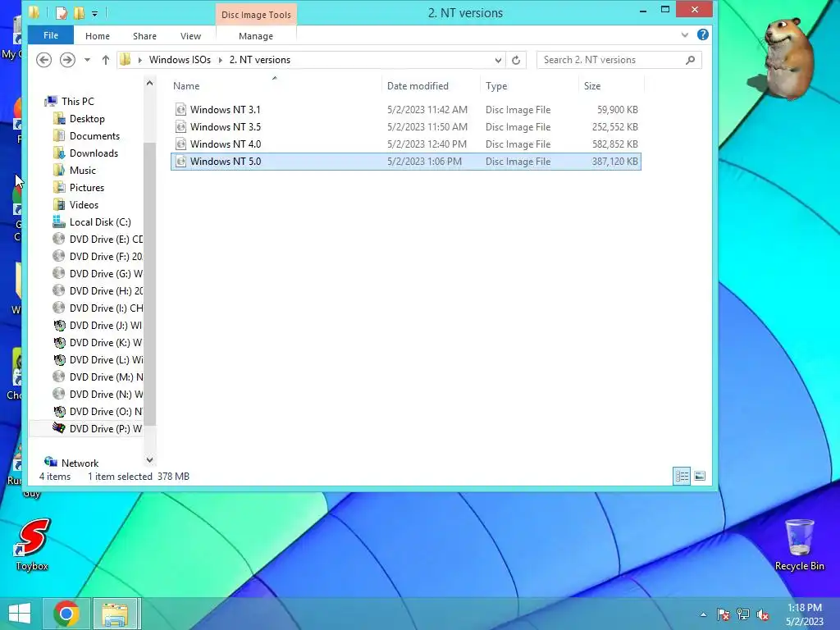
Task: Click the Properties icon in the Quick Access Toolbar
Action: (62, 13)
